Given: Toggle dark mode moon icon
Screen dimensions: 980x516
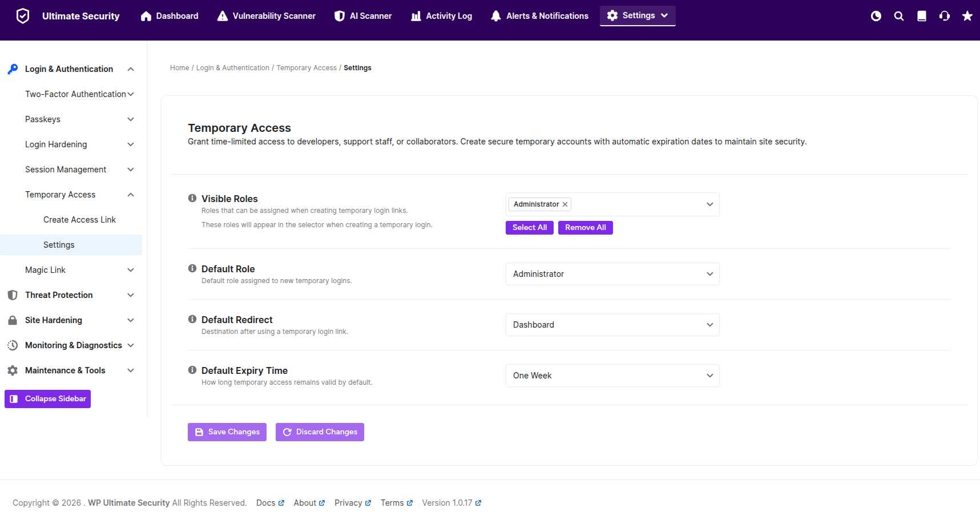Looking at the screenshot, I should [x=876, y=16].
